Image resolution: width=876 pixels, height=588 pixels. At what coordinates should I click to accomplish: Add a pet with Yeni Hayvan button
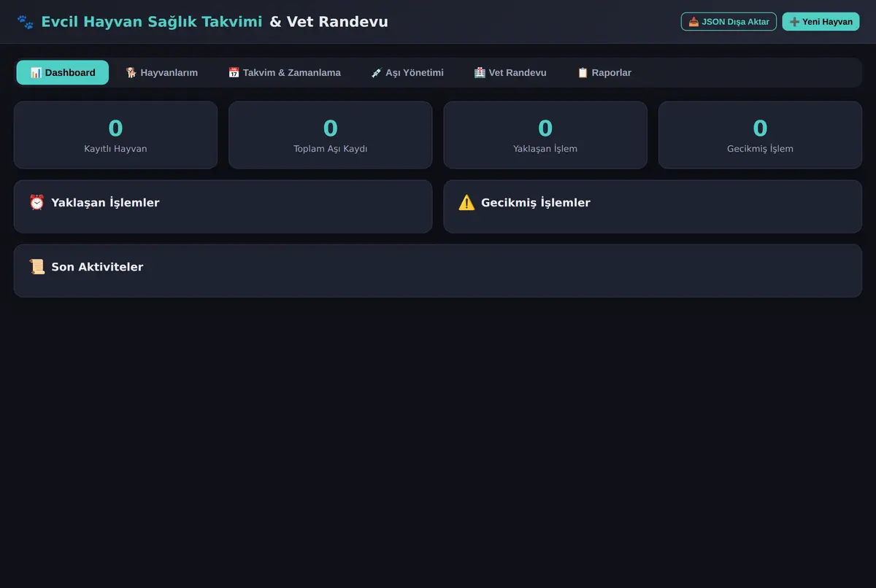tap(821, 21)
